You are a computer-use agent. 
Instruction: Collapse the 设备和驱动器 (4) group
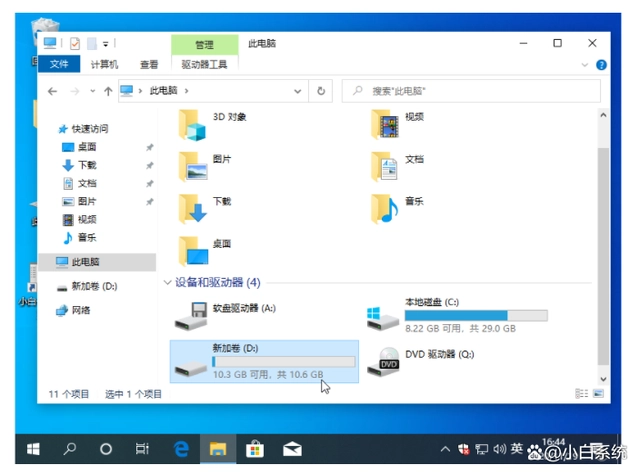point(167,282)
